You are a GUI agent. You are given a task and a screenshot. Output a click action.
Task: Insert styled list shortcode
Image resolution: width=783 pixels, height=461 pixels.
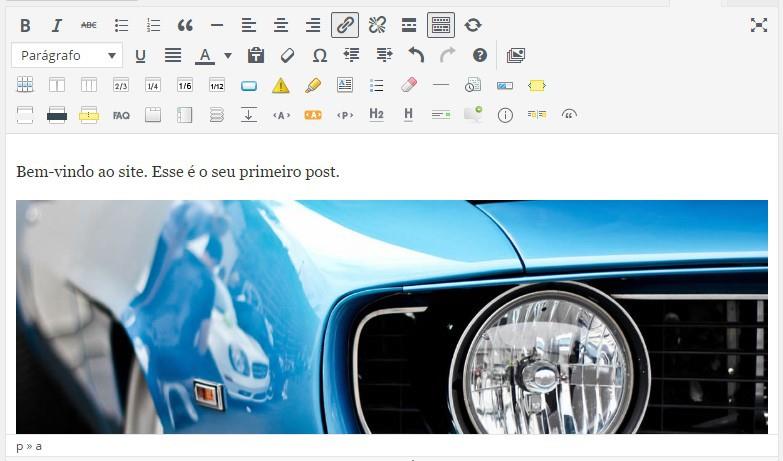[377, 85]
